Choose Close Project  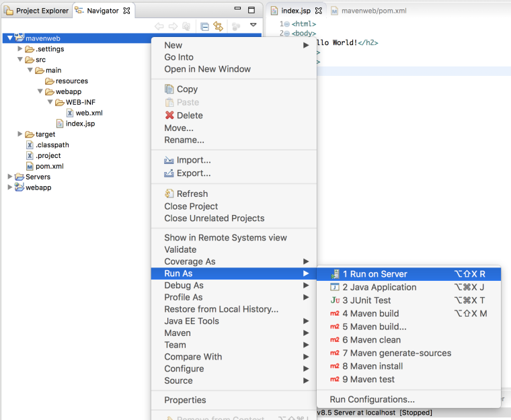click(x=234, y=206)
